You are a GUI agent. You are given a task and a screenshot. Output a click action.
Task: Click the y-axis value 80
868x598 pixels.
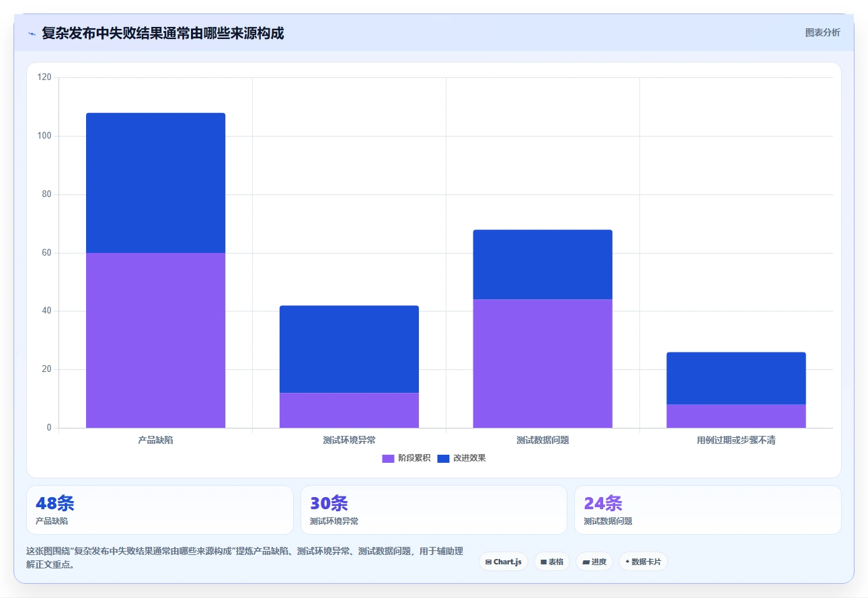tap(46, 194)
